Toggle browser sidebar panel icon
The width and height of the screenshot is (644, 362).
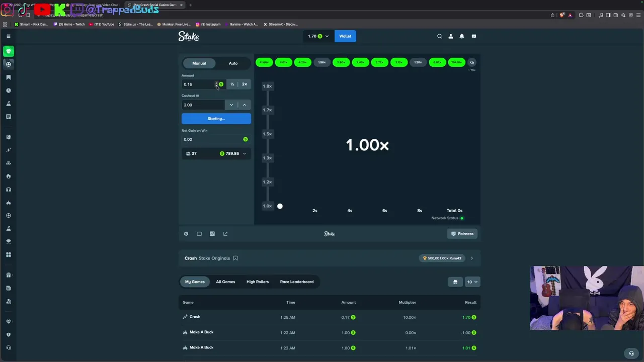(608, 15)
